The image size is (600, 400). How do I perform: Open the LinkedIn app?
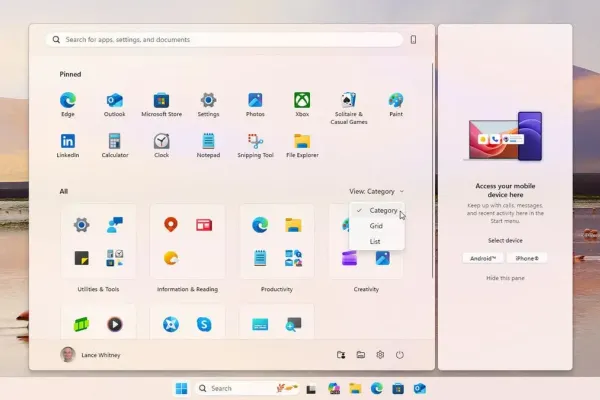click(68, 145)
